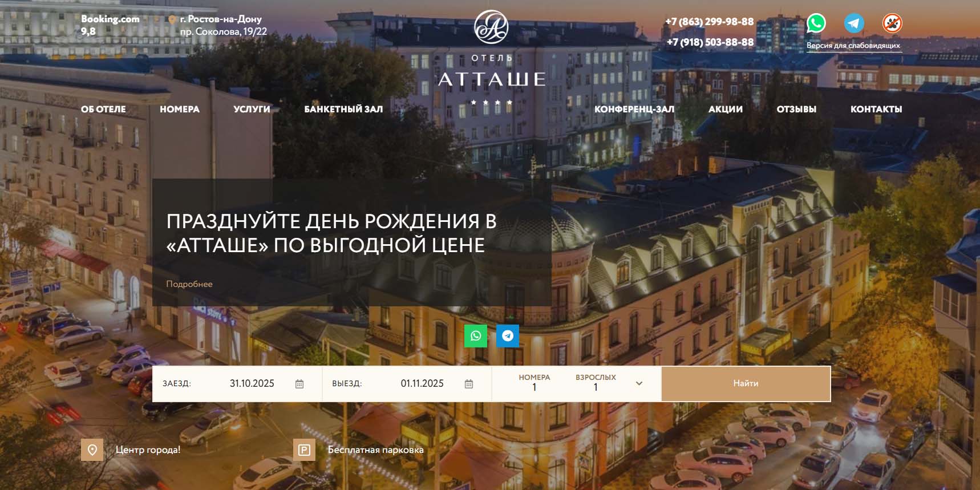
Task: Open the check-in date calendar icon
Action: pos(299,384)
